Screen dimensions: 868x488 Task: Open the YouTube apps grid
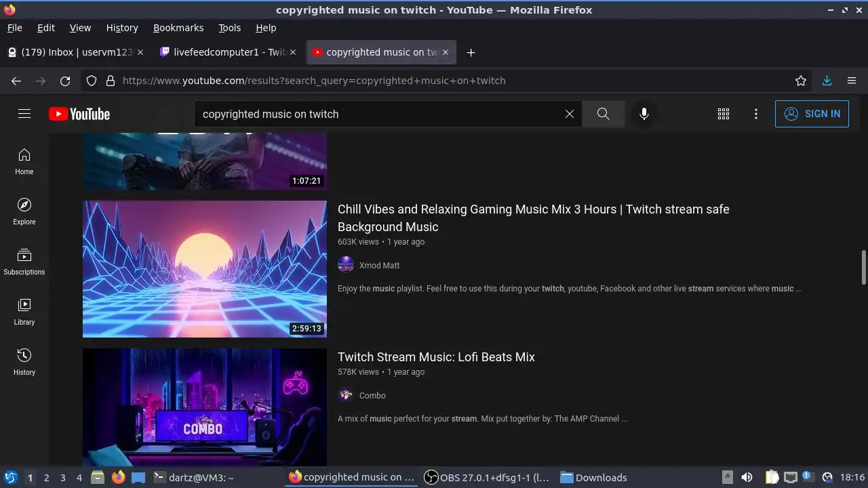point(724,114)
